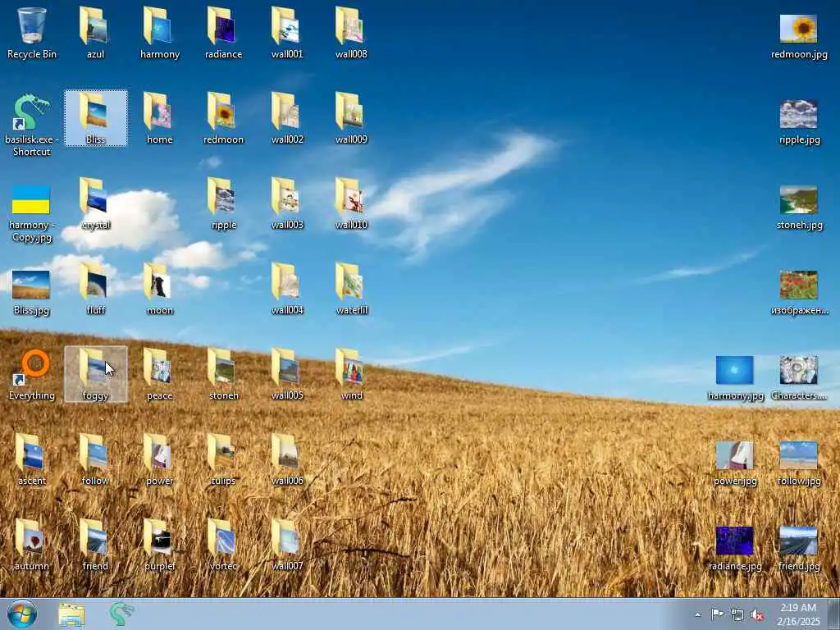Open the clock showing 2:19 AM
The width and height of the screenshot is (840, 630).
(x=798, y=614)
